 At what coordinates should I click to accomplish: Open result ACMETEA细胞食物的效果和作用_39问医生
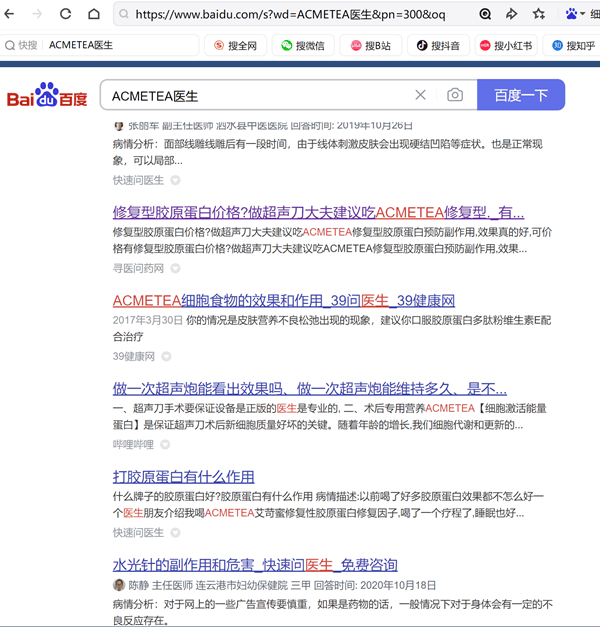pos(284,301)
